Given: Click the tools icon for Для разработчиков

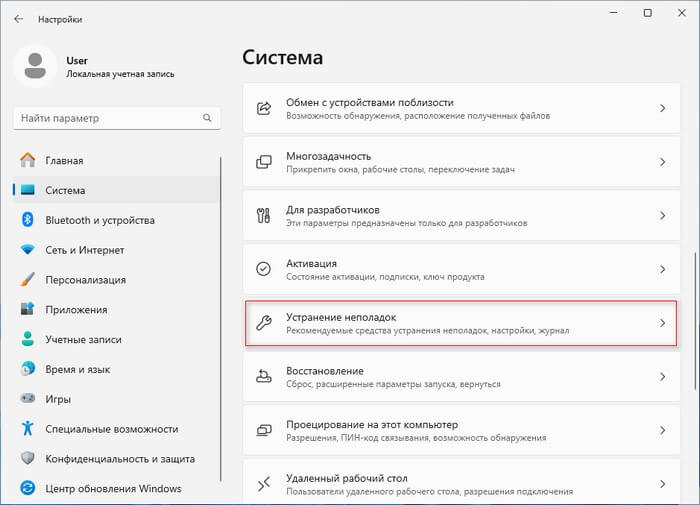Looking at the screenshot, I should click(264, 215).
